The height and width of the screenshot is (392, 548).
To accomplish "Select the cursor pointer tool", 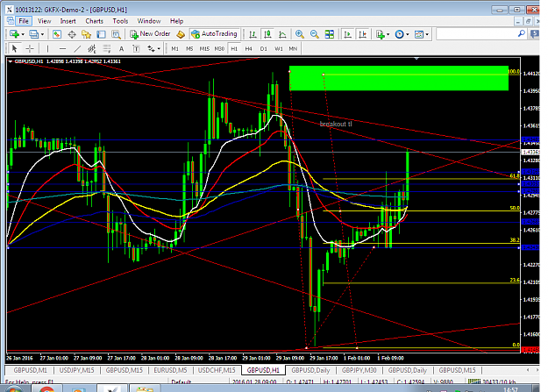I will coord(14,48).
